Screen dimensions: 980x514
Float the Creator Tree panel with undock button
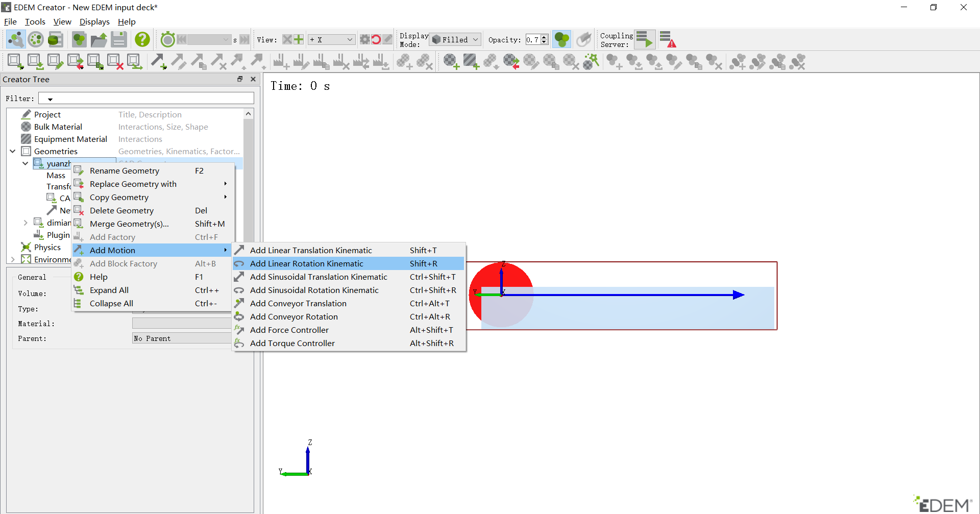coord(240,79)
